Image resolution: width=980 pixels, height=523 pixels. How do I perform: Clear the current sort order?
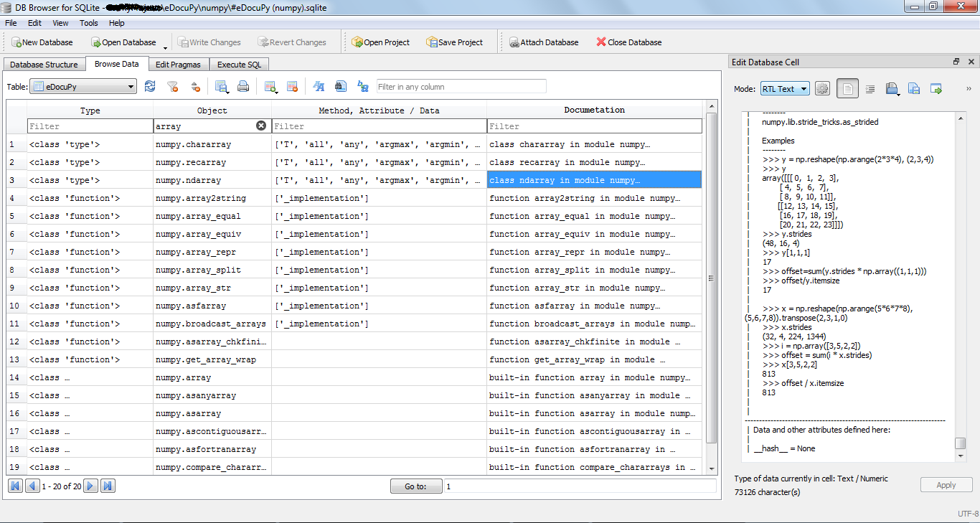tap(194, 86)
